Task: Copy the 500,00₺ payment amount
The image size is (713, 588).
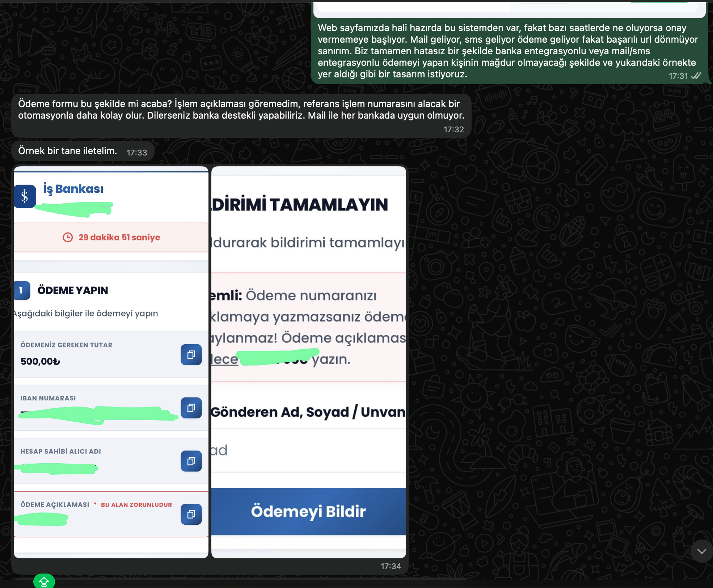Action: point(191,355)
